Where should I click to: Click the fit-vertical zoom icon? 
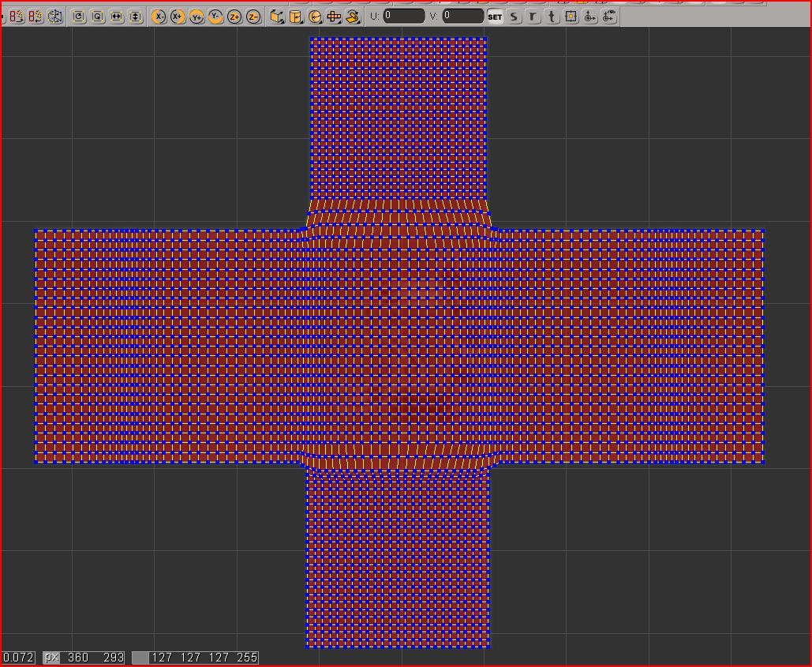133,15
